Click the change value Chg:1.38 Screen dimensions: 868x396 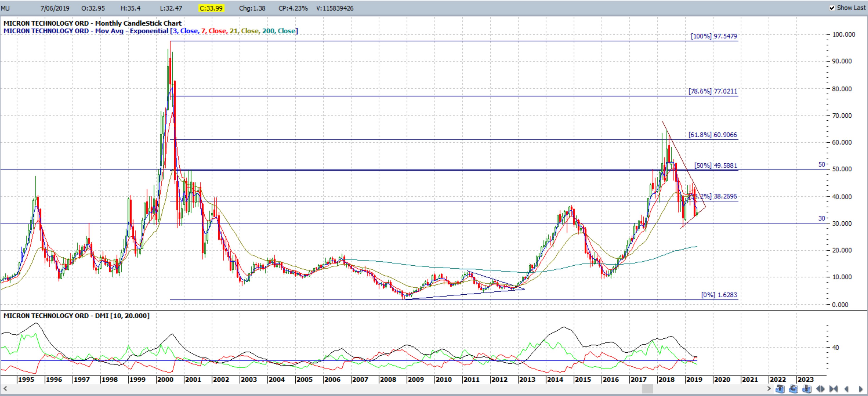click(x=252, y=8)
